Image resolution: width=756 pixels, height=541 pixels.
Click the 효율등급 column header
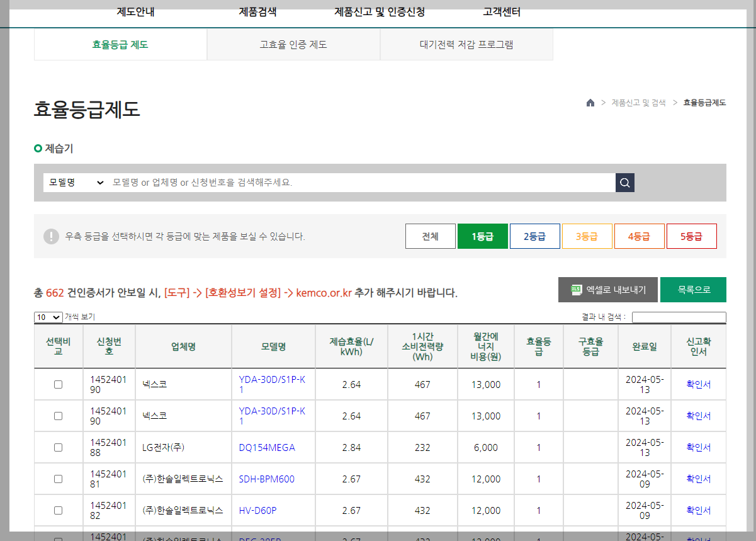click(x=539, y=346)
